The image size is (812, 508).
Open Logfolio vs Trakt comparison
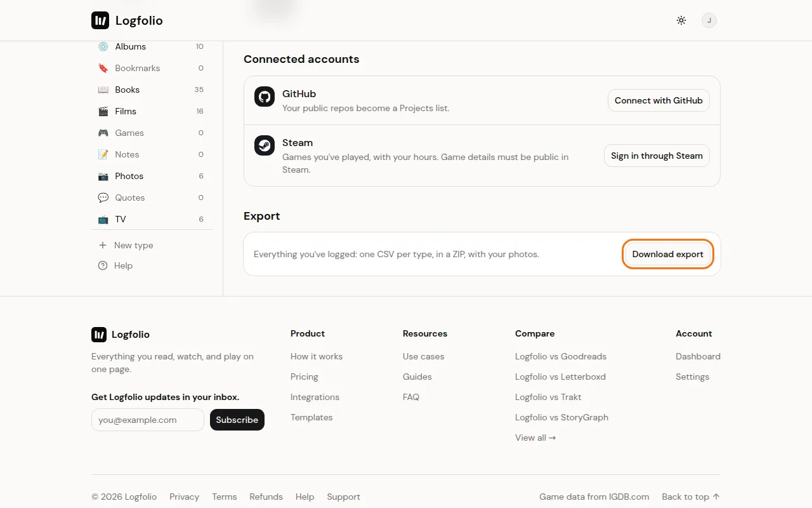[x=548, y=397]
